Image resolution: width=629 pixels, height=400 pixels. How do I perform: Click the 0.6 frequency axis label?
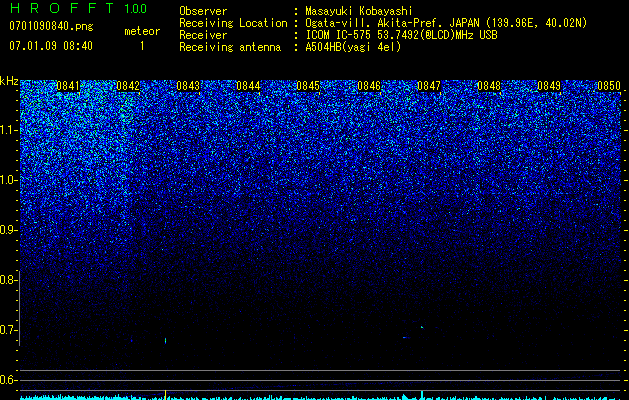8,380
